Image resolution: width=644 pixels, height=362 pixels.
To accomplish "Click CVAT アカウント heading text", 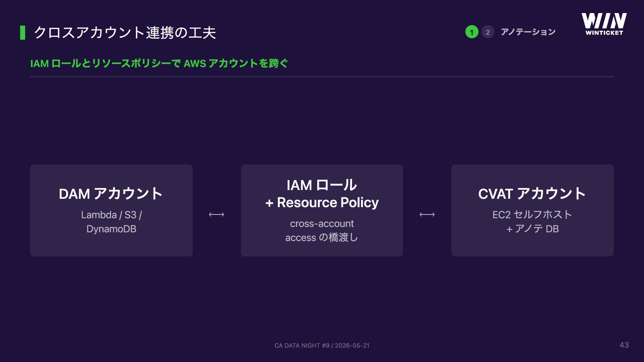I will point(532,194).
